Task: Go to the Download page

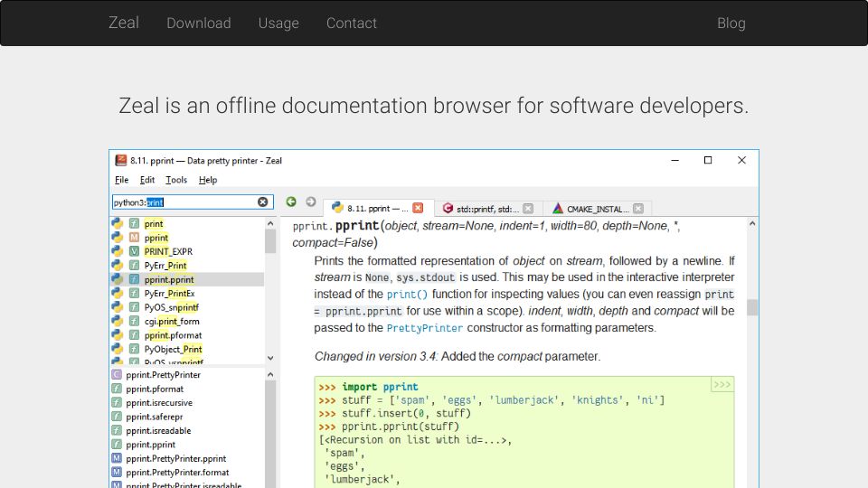Action: [199, 23]
